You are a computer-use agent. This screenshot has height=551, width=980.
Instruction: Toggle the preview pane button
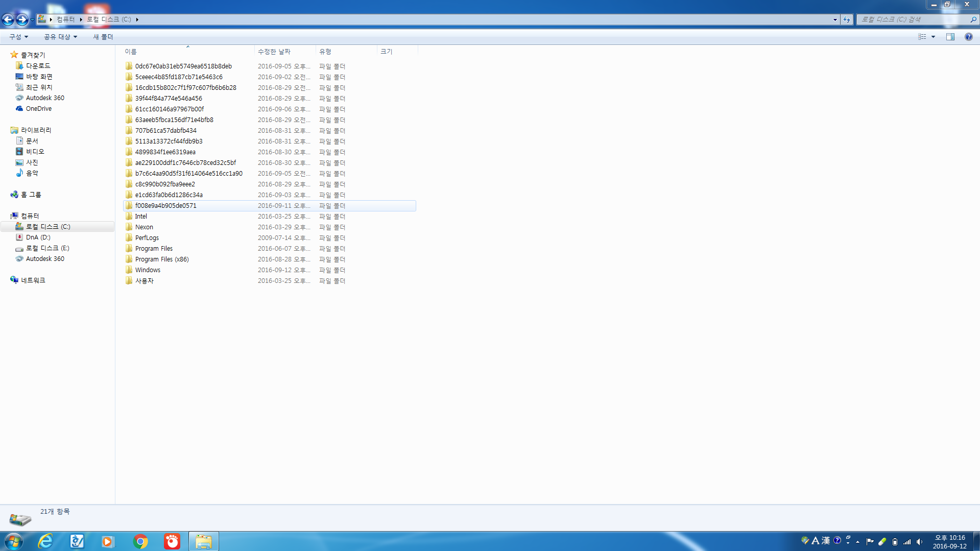point(950,37)
